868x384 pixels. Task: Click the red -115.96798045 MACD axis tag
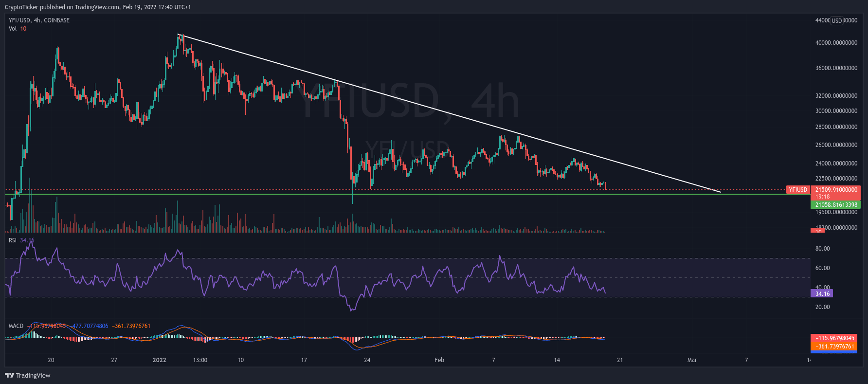835,338
